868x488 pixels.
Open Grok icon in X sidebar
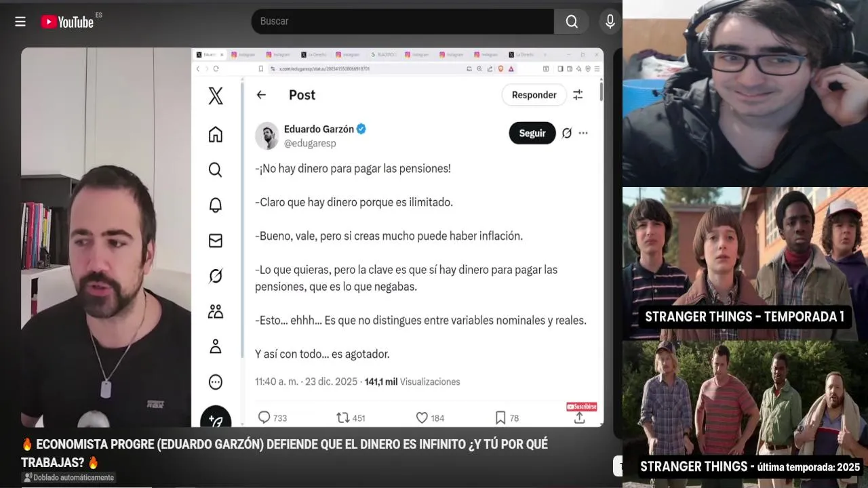(x=216, y=276)
